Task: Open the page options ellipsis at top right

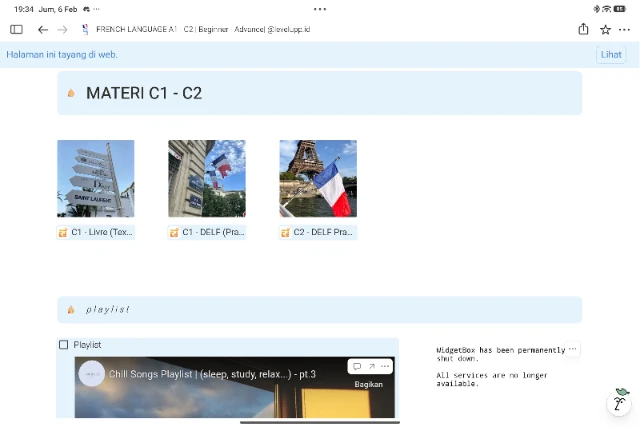Action: [624, 29]
